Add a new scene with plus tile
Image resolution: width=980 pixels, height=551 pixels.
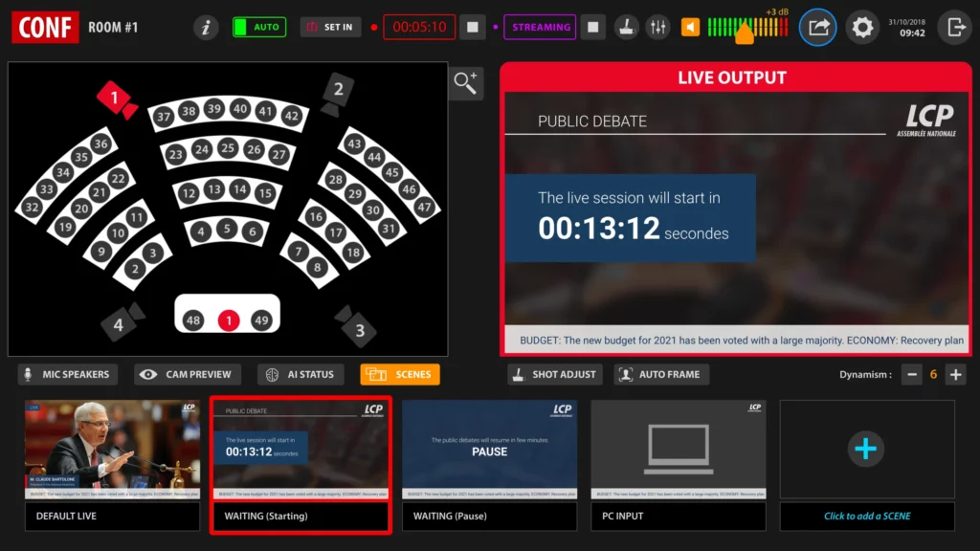(866, 449)
